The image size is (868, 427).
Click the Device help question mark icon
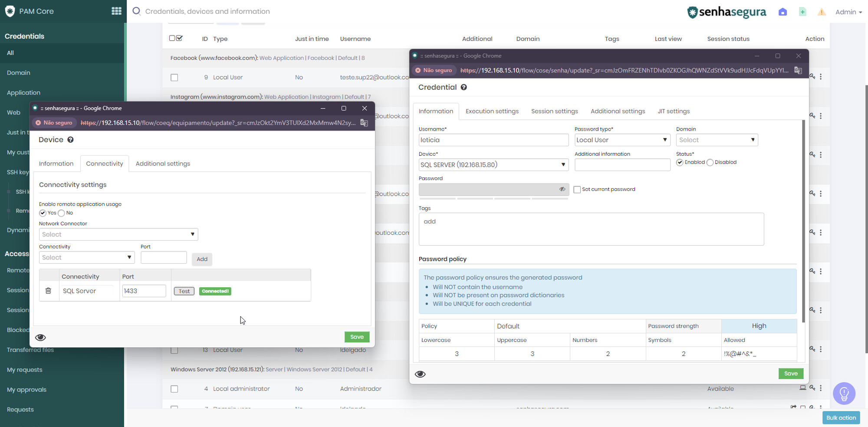(70, 140)
